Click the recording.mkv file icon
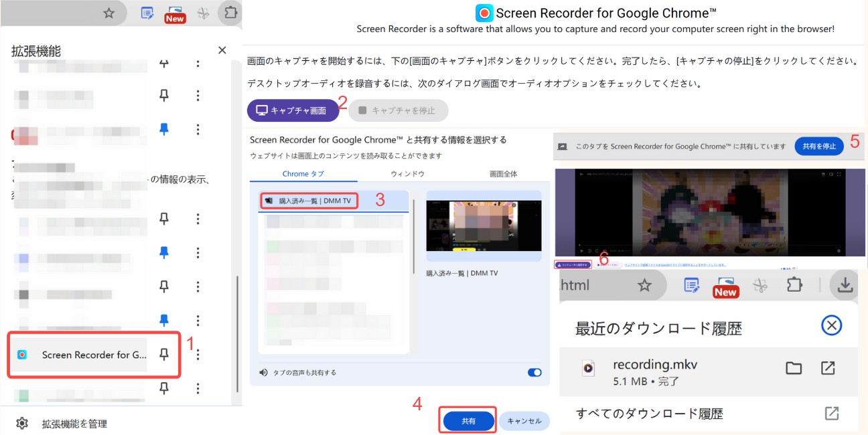This screenshot has width=868, height=435. tap(588, 367)
